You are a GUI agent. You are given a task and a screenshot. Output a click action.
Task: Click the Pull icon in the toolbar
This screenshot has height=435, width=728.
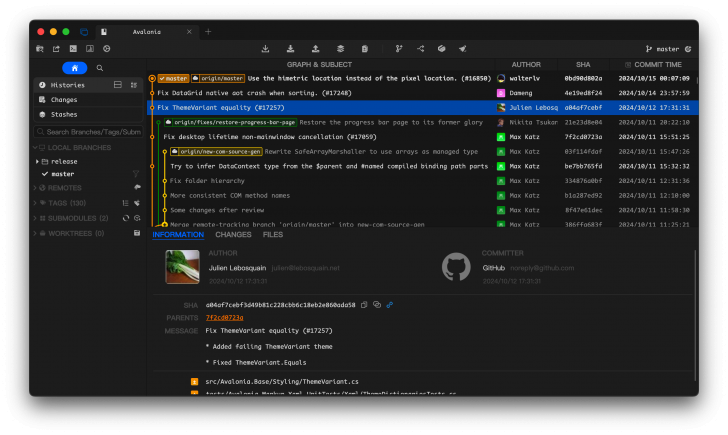point(290,49)
